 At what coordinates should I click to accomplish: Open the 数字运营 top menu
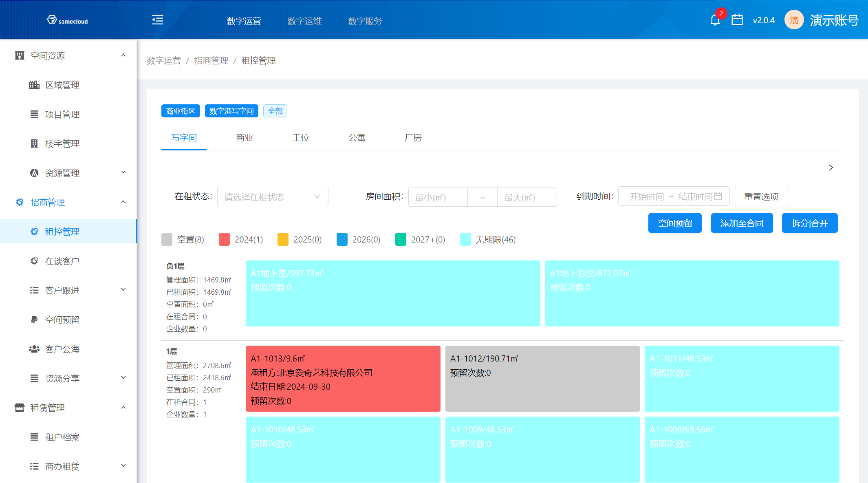tap(244, 21)
